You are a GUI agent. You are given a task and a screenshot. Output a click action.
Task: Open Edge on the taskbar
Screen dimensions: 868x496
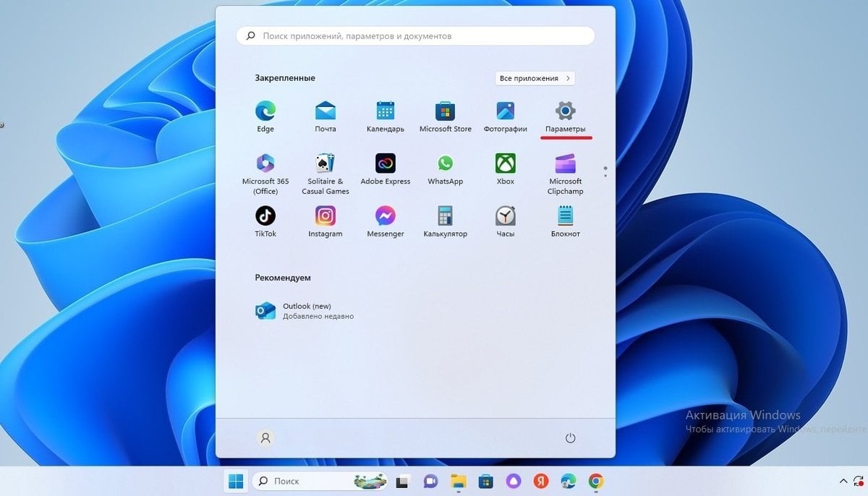(569, 481)
